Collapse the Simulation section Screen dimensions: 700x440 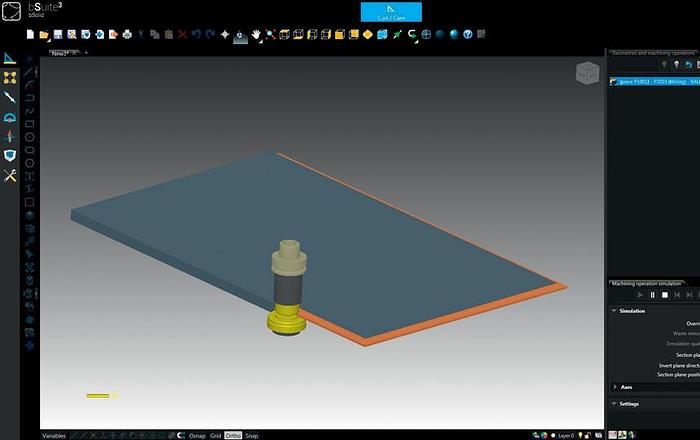[614, 311]
